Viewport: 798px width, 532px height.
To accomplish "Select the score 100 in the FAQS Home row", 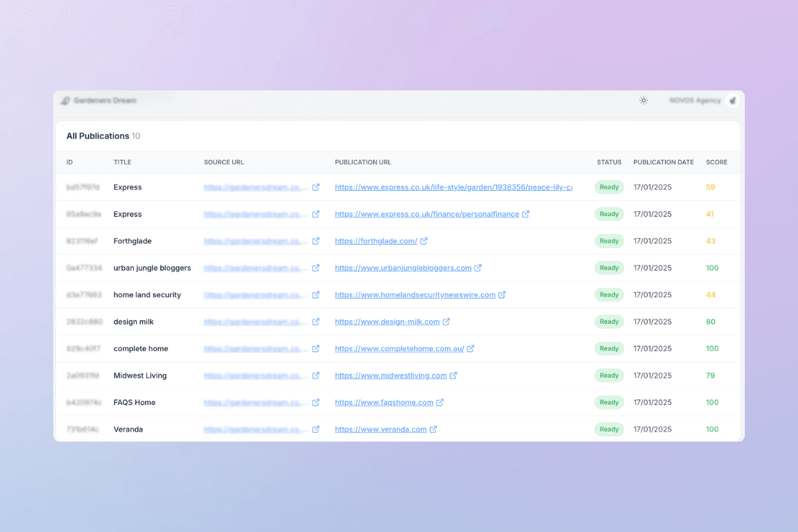I will coord(712,402).
